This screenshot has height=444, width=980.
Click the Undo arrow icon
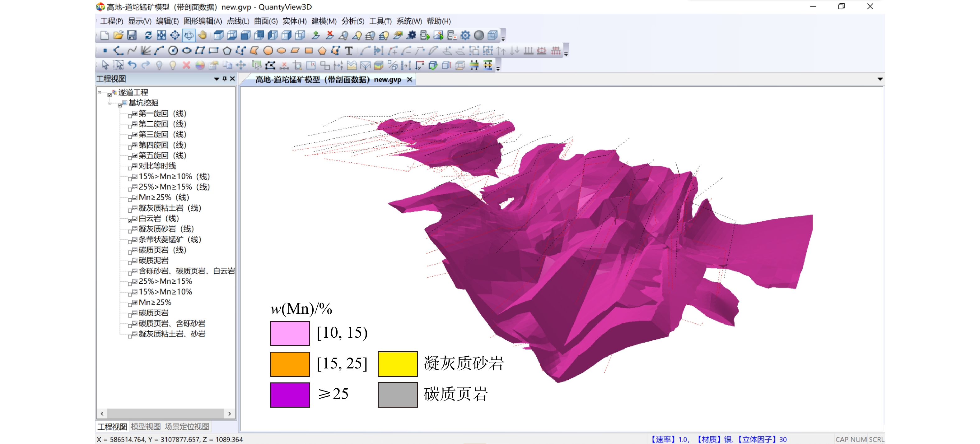click(x=132, y=65)
